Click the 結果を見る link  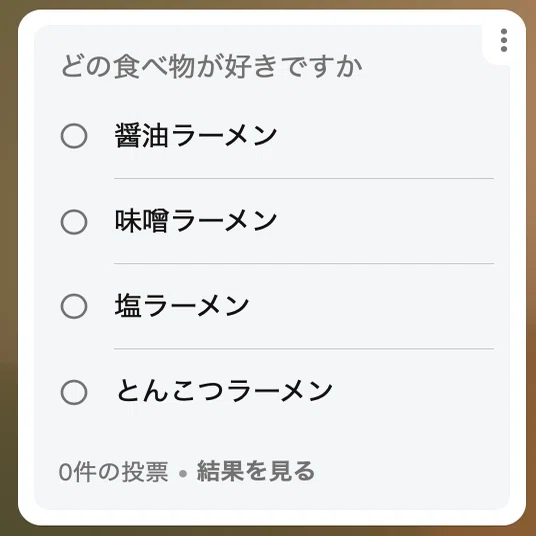pos(256,471)
